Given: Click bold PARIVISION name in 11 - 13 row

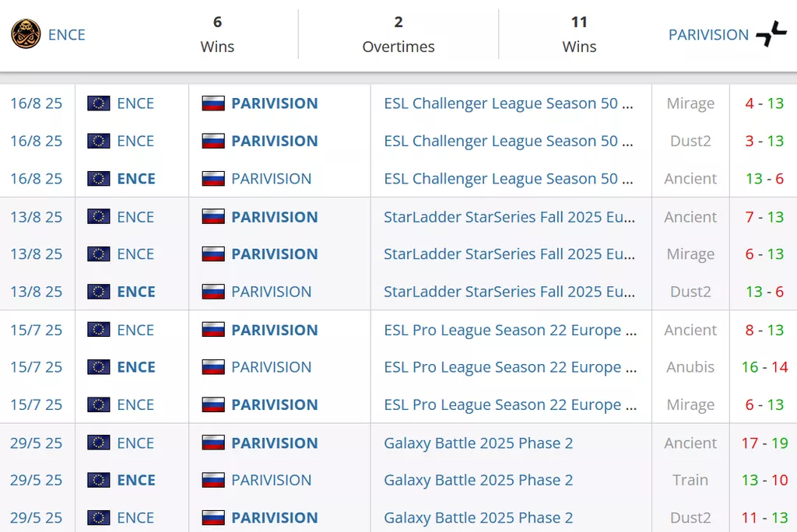Looking at the screenshot, I should pyautogui.click(x=274, y=518).
